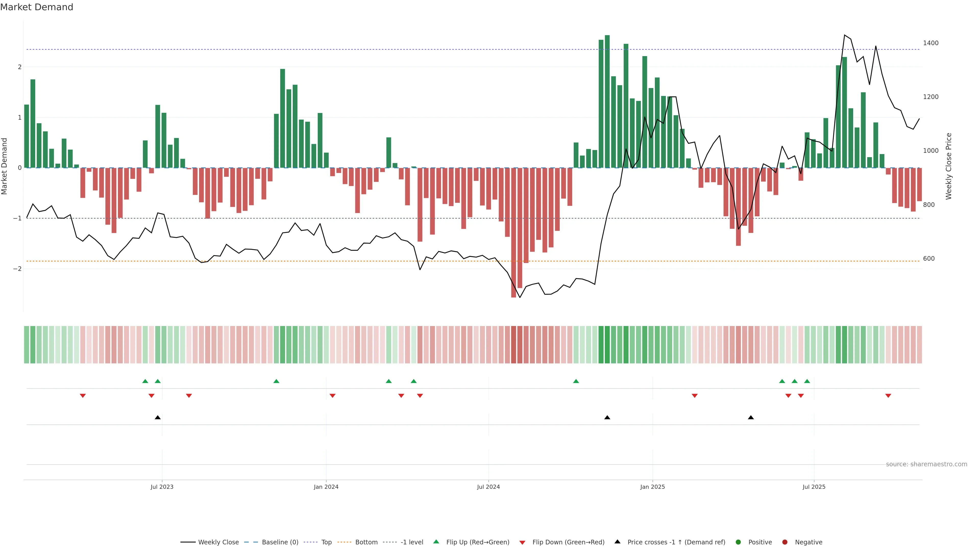Click the Jan 2025 x-axis label
This screenshot has height=551, width=980.
click(653, 487)
